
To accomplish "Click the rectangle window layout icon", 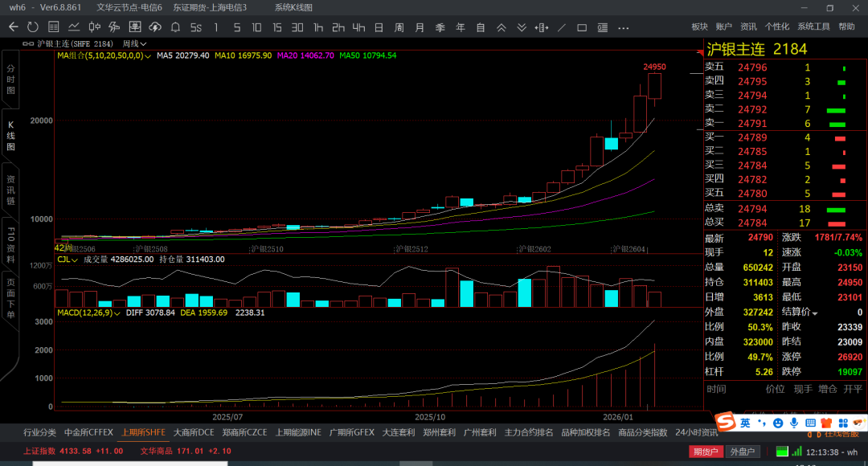I will (582, 27).
